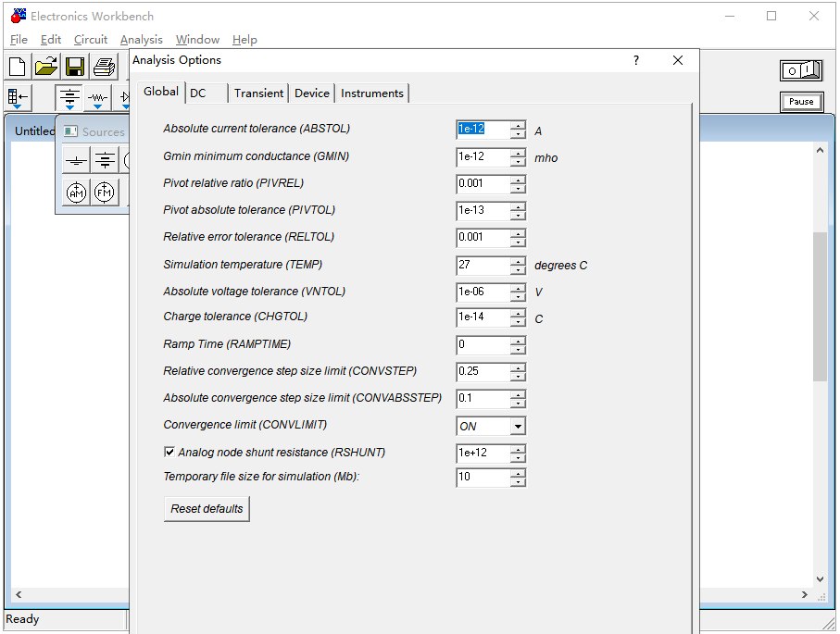This screenshot has width=840, height=634.
Task: Open the Convergence limit dropdown
Action: coord(517,427)
